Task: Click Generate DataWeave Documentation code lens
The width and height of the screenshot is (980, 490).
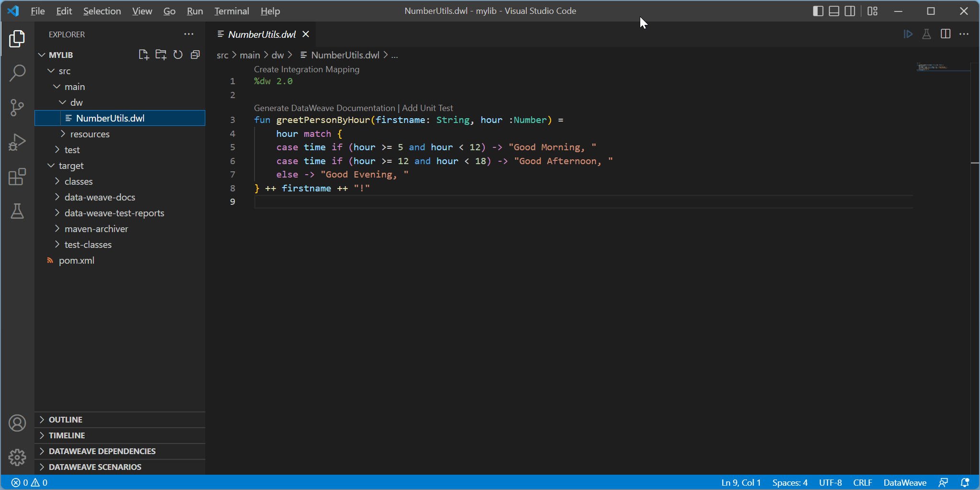Action: [324, 108]
